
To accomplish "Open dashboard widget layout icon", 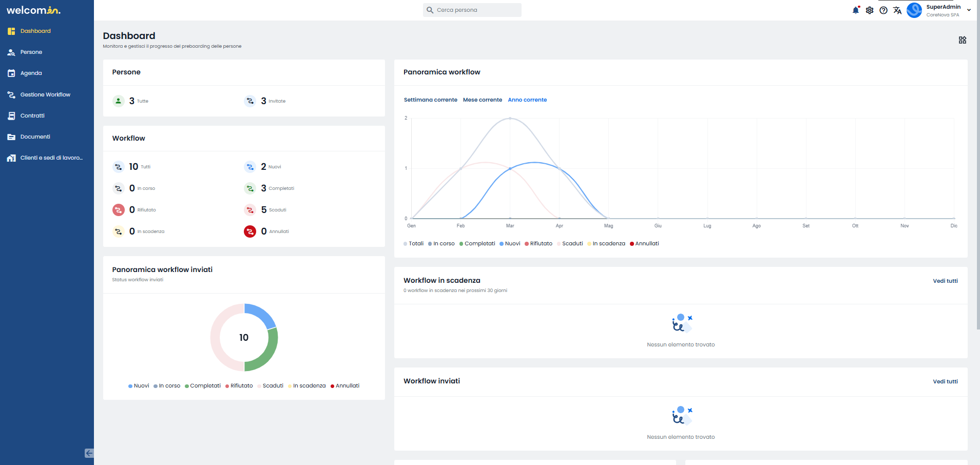I will coord(963,40).
